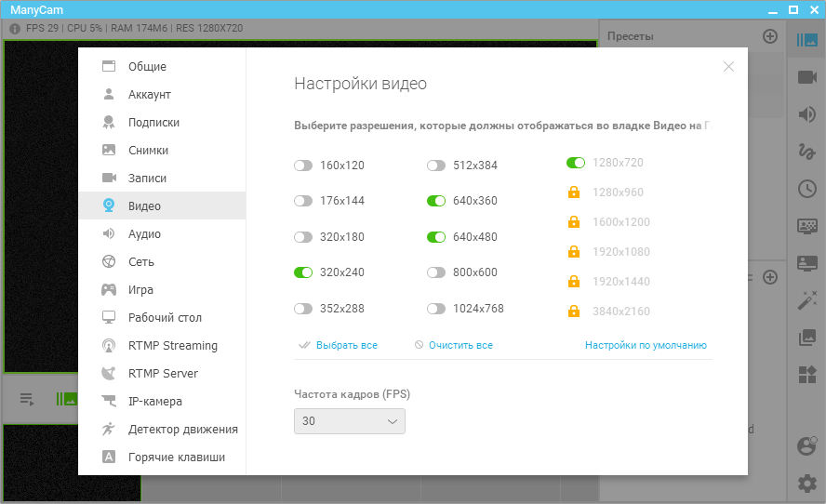Click the audio speaker icon in right sidebar
This screenshot has width=826, height=504.
tap(806, 114)
